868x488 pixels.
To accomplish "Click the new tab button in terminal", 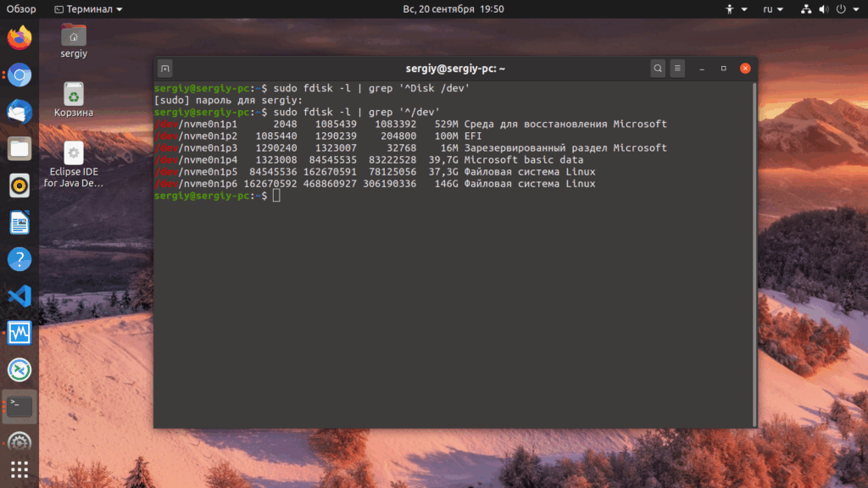I will click(165, 69).
